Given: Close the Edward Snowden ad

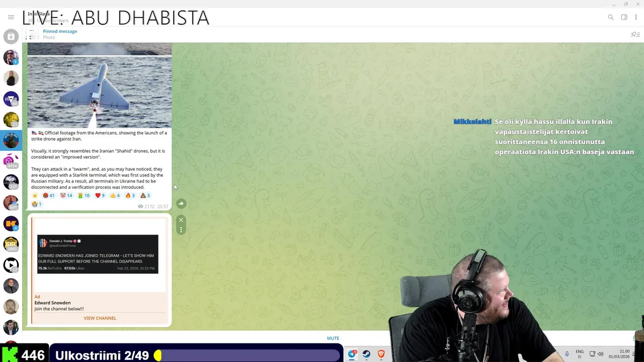Looking at the screenshot, I should click(181, 220).
